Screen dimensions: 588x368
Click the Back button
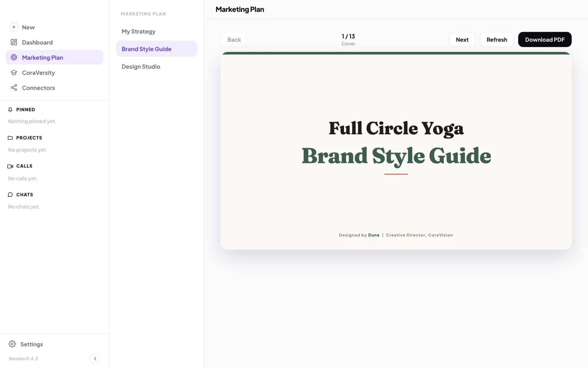click(234, 40)
